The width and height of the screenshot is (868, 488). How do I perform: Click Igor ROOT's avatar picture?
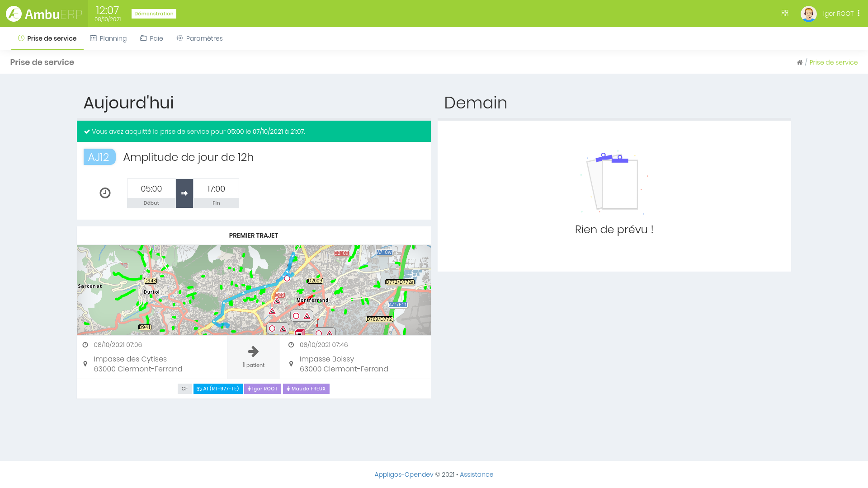coord(808,14)
